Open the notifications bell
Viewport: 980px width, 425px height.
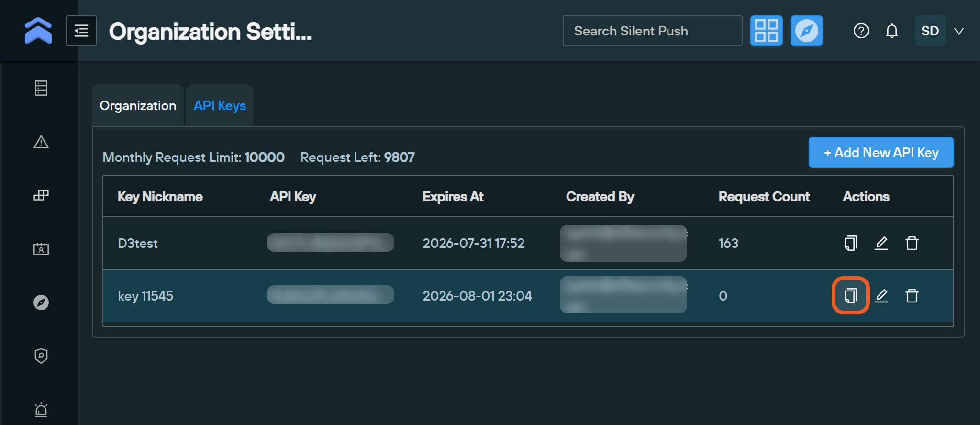(892, 31)
